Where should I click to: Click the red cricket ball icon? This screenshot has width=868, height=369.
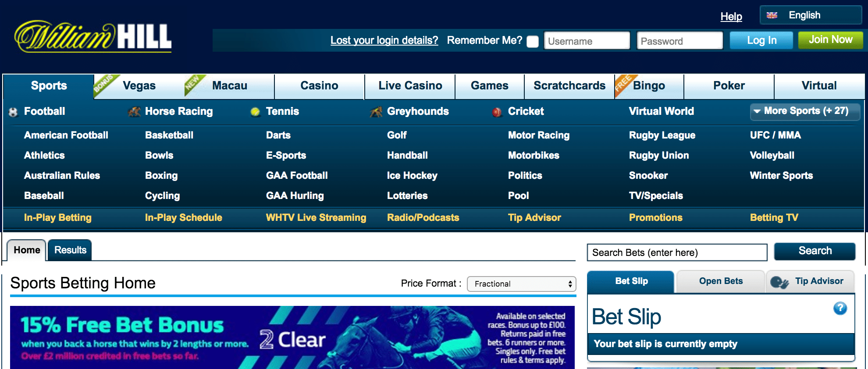click(497, 113)
